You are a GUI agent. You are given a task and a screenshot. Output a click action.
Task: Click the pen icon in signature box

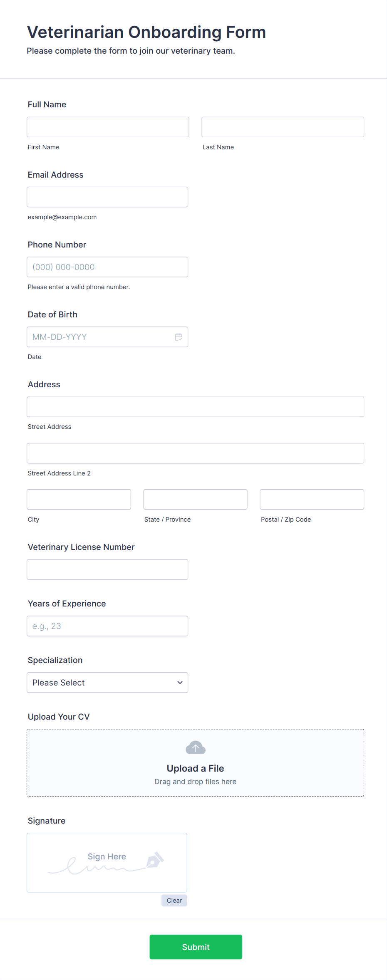[155, 859]
